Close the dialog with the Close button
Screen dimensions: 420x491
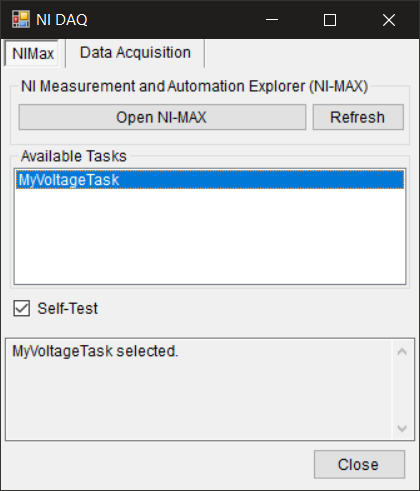click(x=359, y=464)
